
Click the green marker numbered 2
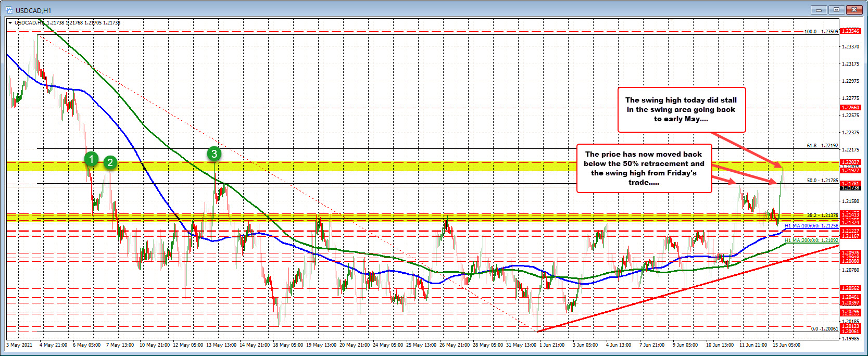pos(110,162)
